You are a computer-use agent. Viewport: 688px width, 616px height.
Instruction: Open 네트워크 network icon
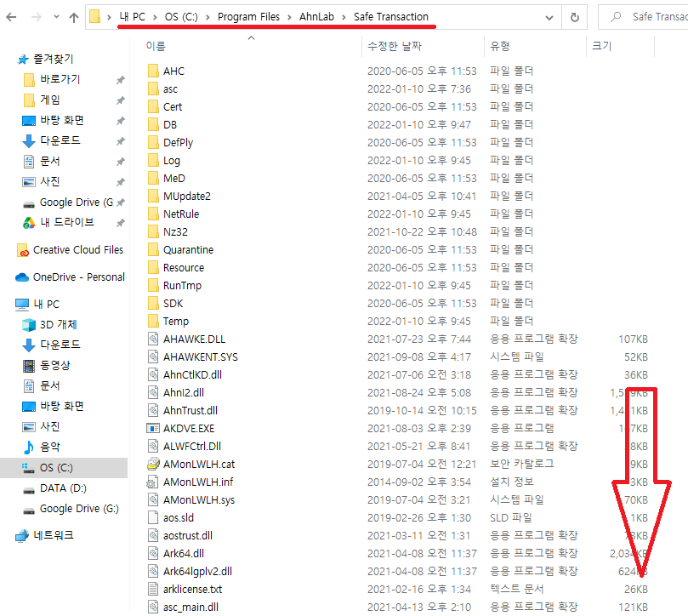click(22, 536)
